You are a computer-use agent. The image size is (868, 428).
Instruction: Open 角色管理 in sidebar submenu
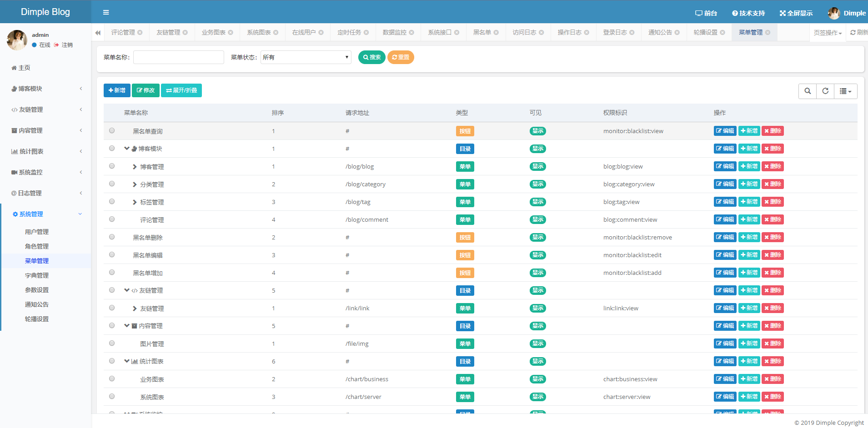coord(37,246)
